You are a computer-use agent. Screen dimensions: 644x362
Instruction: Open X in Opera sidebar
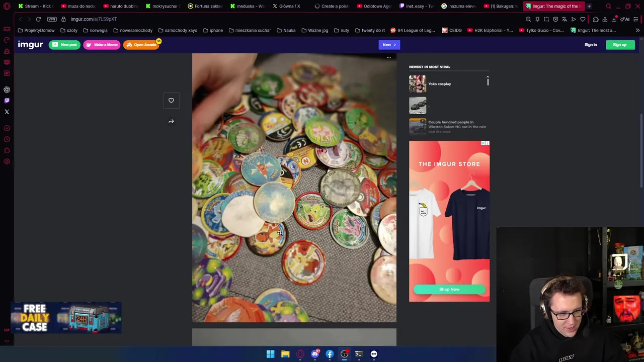click(7, 112)
